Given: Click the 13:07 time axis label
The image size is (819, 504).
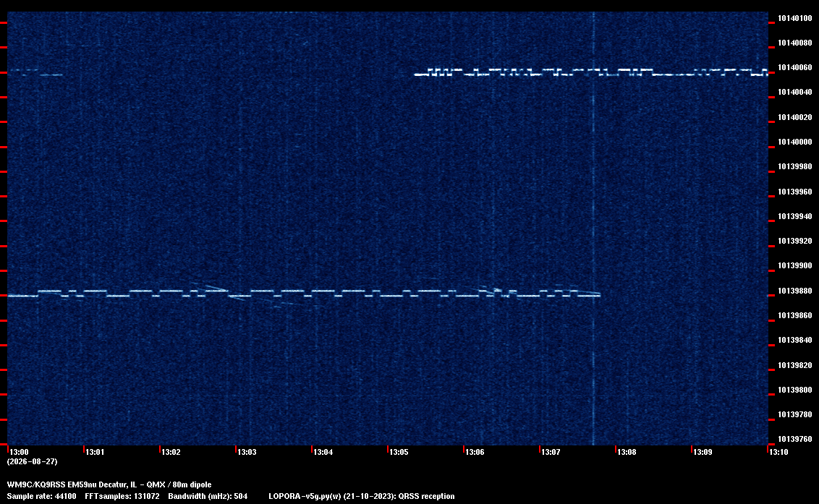Looking at the screenshot, I should pyautogui.click(x=551, y=452).
